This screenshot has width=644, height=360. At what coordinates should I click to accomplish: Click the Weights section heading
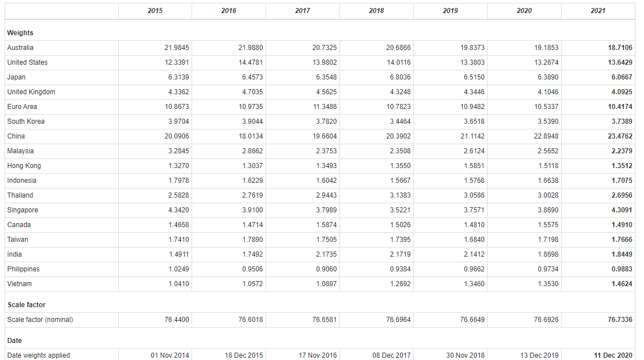coord(20,33)
